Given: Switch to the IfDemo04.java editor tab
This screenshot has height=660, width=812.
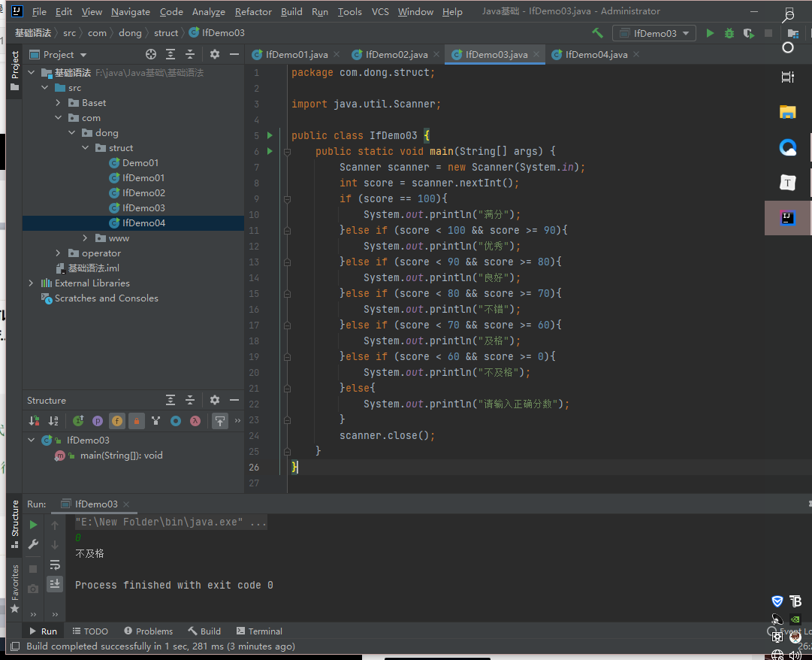Looking at the screenshot, I should [x=596, y=54].
